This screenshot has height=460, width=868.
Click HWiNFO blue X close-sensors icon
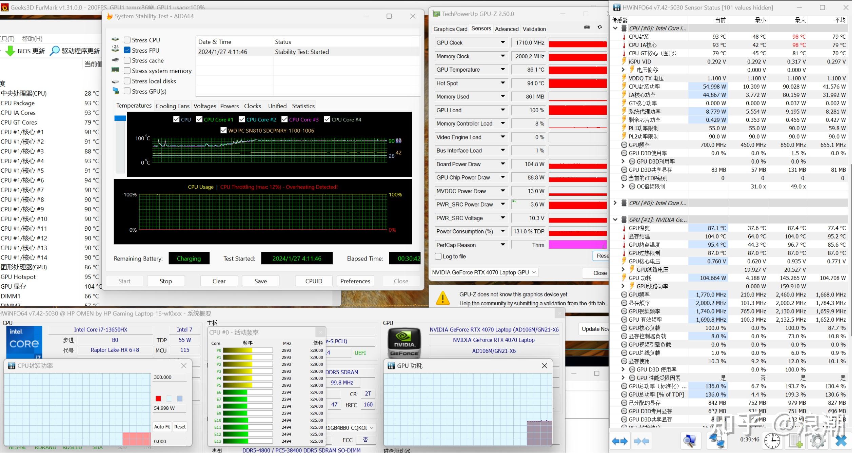pyautogui.click(x=841, y=441)
